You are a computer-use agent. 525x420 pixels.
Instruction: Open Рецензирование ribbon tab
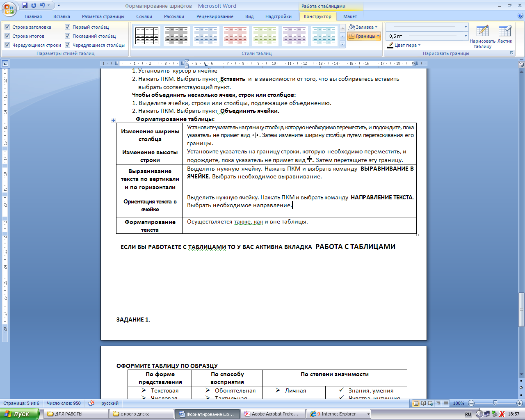point(215,16)
